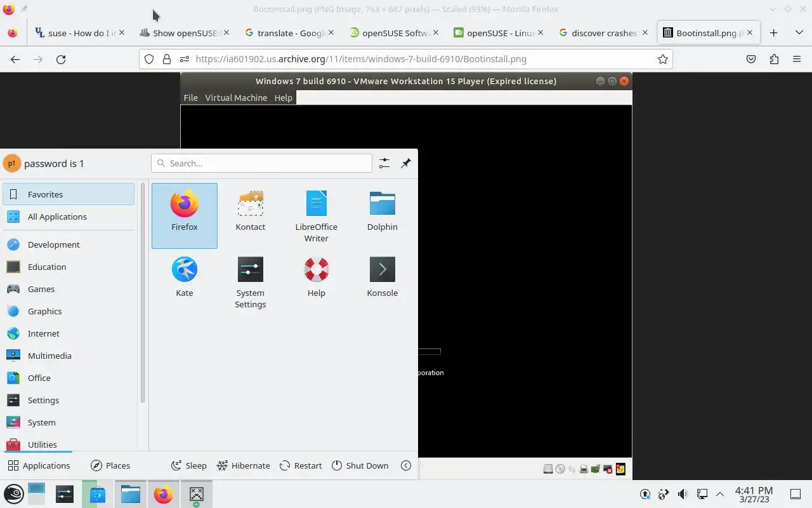Switch to 'translate - Google' tab
The height and width of the screenshot is (508, 812).
(x=289, y=33)
